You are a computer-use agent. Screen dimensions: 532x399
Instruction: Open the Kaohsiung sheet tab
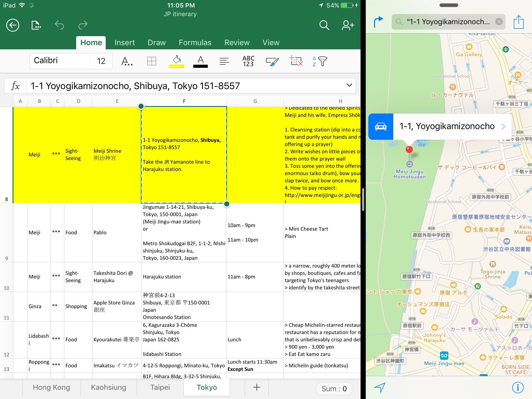click(109, 387)
